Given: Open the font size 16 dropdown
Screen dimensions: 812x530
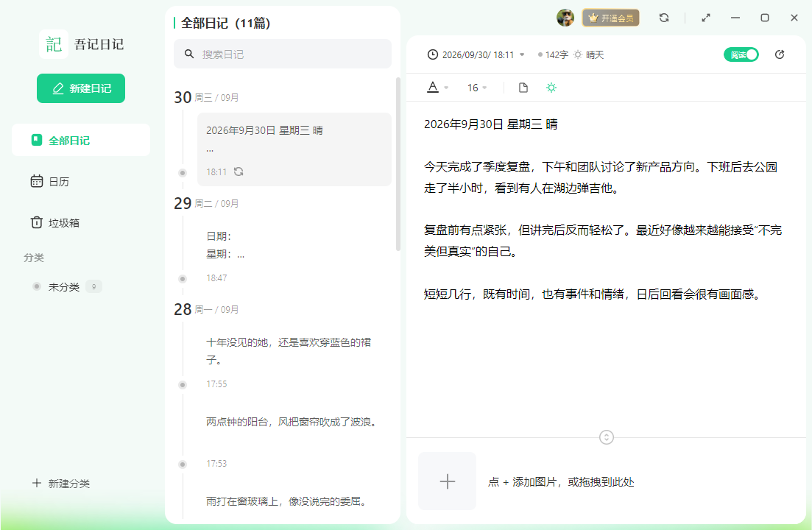Looking at the screenshot, I should coord(477,88).
